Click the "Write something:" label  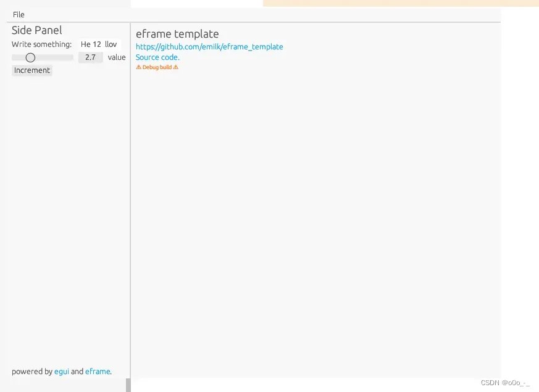coord(41,44)
